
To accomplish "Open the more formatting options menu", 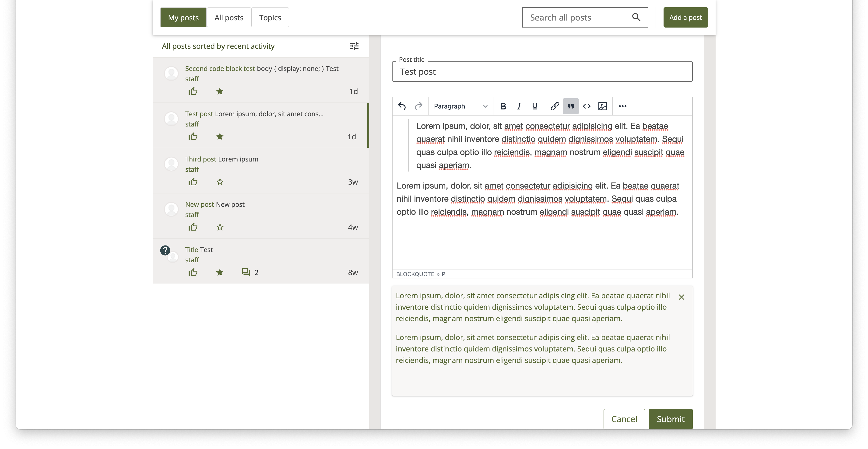I will (x=622, y=106).
